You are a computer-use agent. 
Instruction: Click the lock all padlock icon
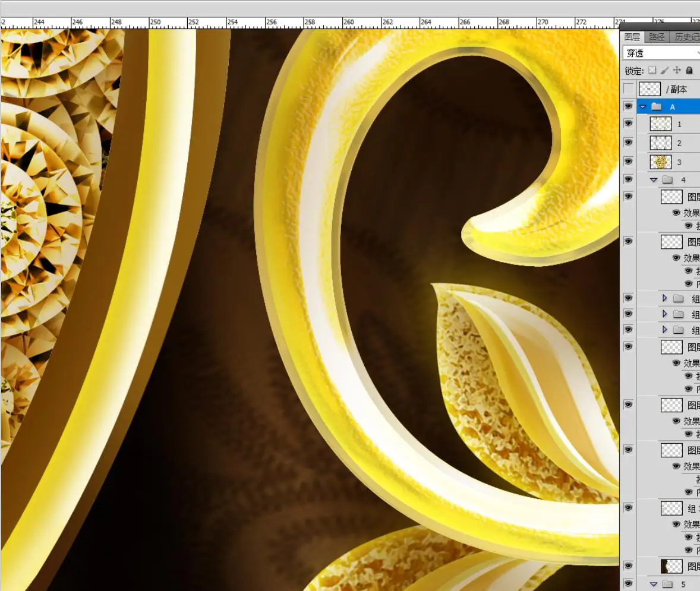click(x=689, y=71)
